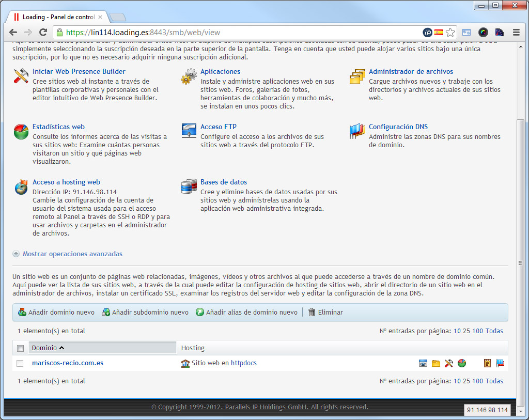Show 10 entries per page below table
The image size is (529, 420).
tap(457, 381)
